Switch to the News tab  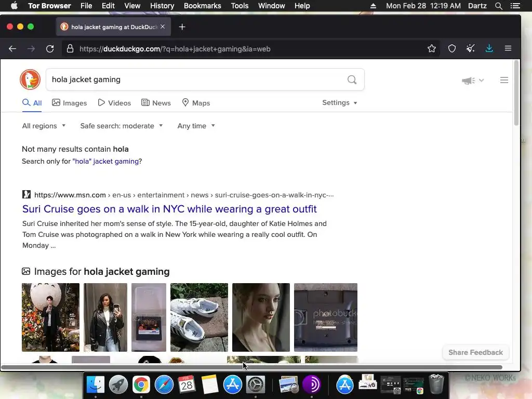tap(156, 103)
